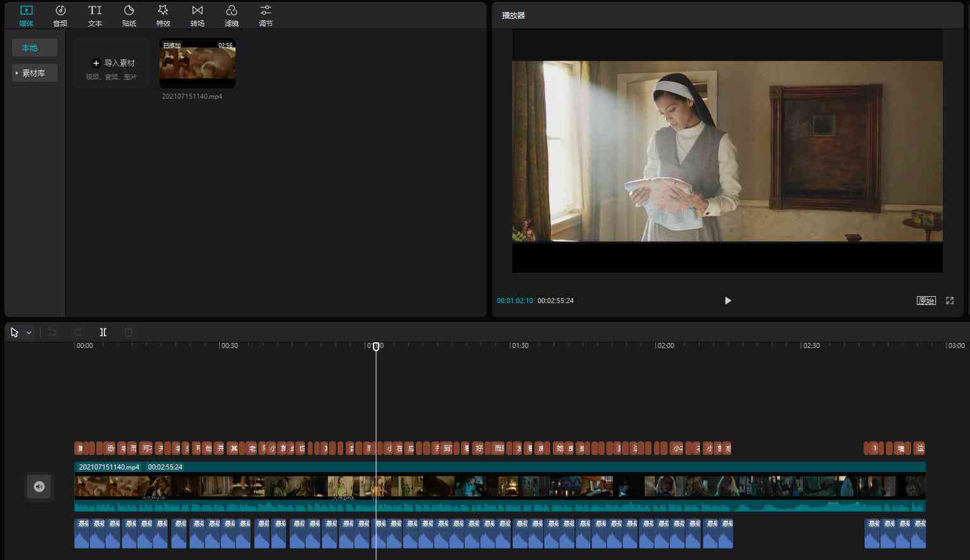Jump to the 02:00 ruler mark

point(665,345)
